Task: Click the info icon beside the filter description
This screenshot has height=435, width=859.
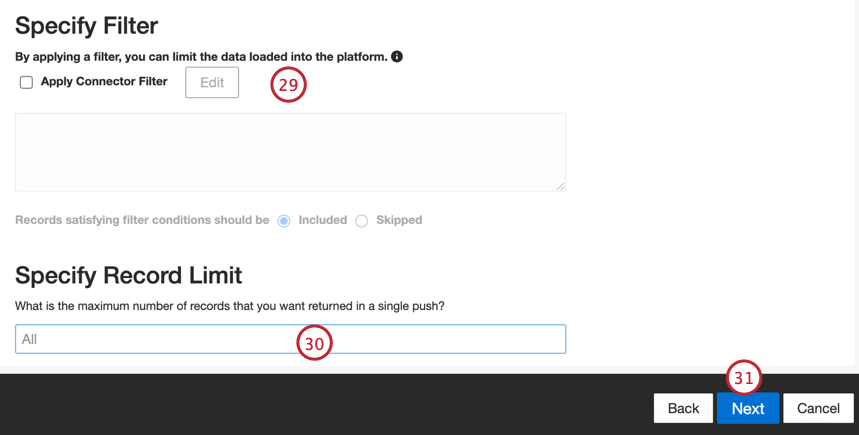Action: pyautogui.click(x=397, y=57)
